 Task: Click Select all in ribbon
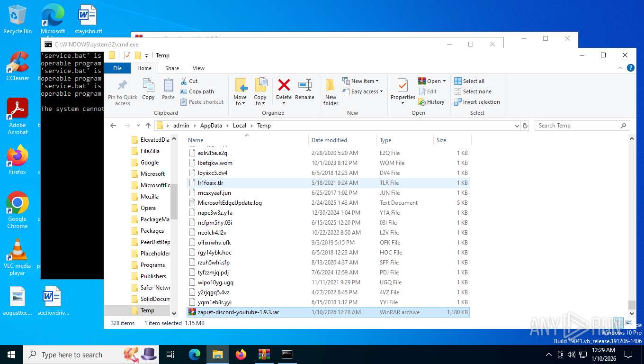(469, 81)
